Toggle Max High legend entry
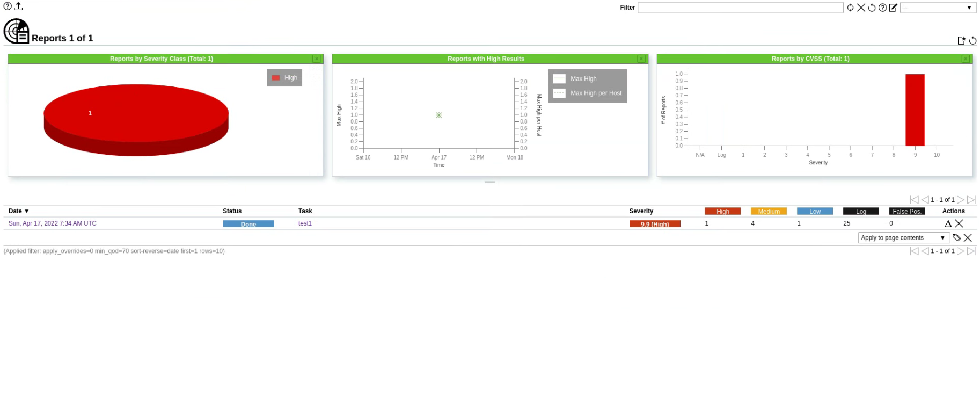The image size is (980, 420). [575, 78]
